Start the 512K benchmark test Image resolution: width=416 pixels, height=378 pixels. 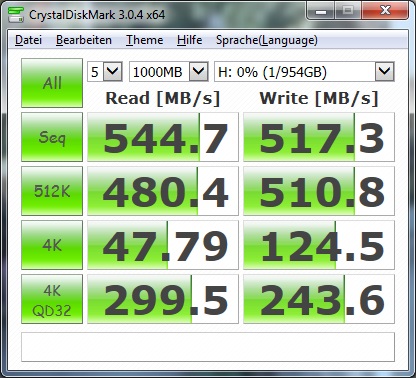coord(52,191)
